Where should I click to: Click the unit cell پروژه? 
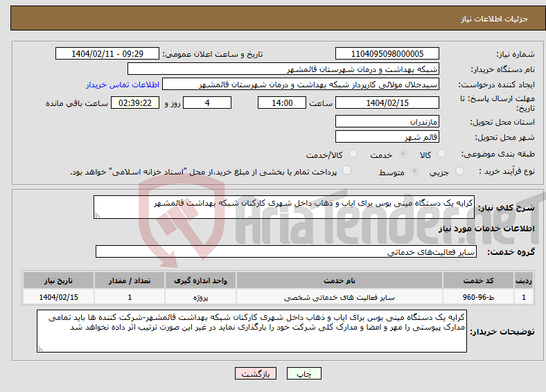coord(200,297)
